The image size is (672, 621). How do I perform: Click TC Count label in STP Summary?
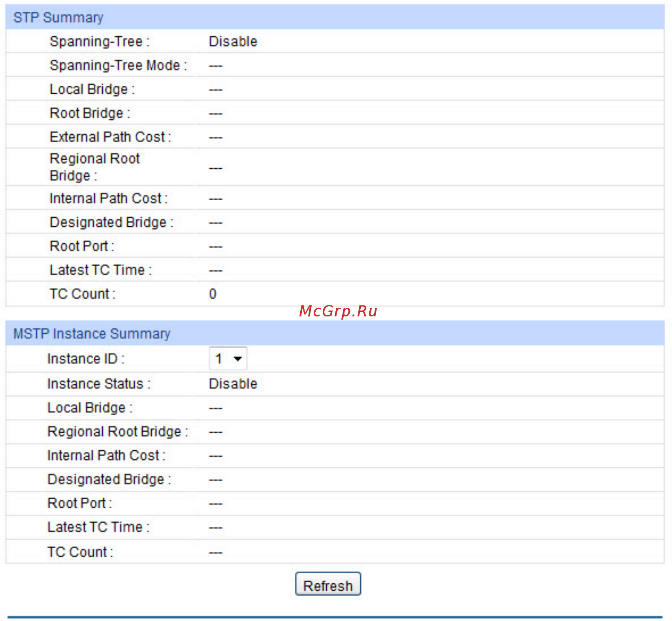pyautogui.click(x=82, y=294)
